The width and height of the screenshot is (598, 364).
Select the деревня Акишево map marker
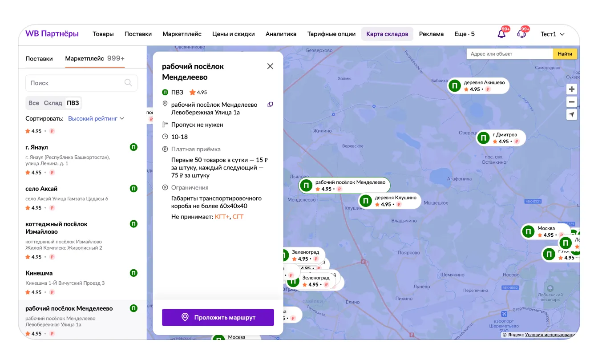point(454,86)
